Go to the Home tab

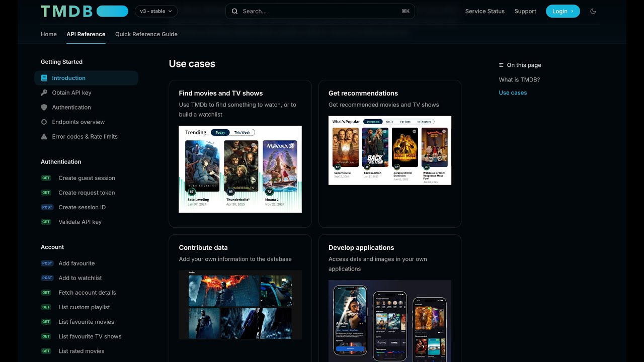(49, 34)
